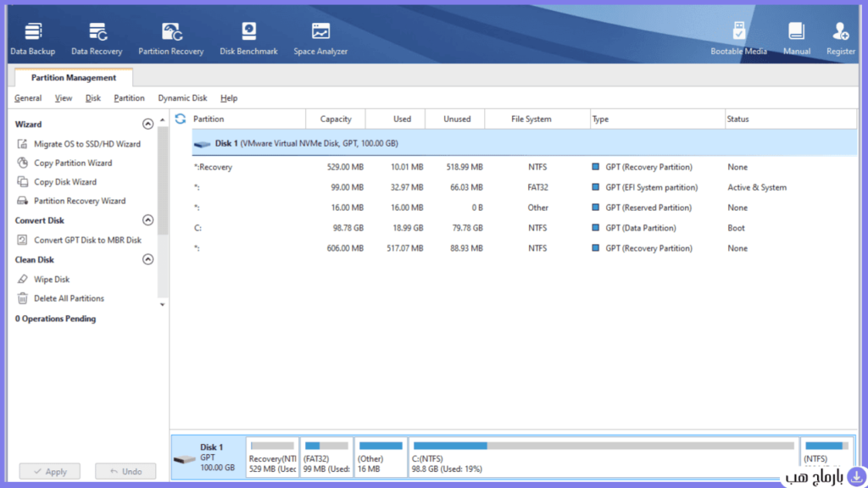Start the Copy Partition Wizard
This screenshot has height=488, width=868.
pos(73,163)
